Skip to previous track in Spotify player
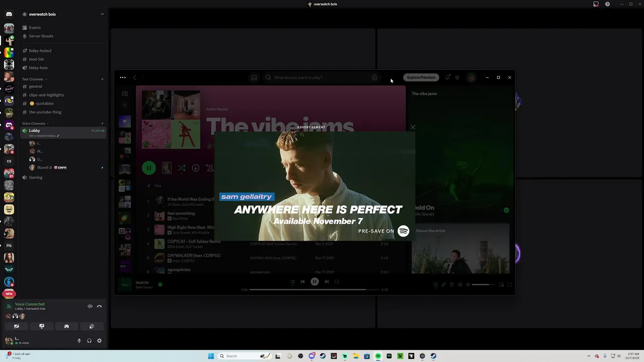 302,282
